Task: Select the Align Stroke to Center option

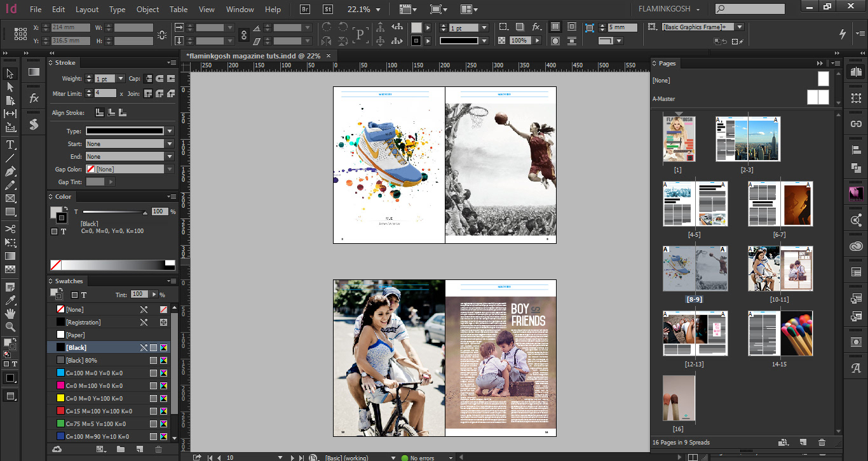Action: (x=100, y=112)
